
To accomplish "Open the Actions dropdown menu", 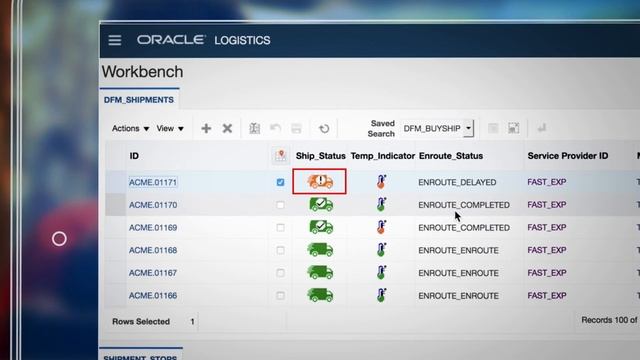I will tap(131, 129).
